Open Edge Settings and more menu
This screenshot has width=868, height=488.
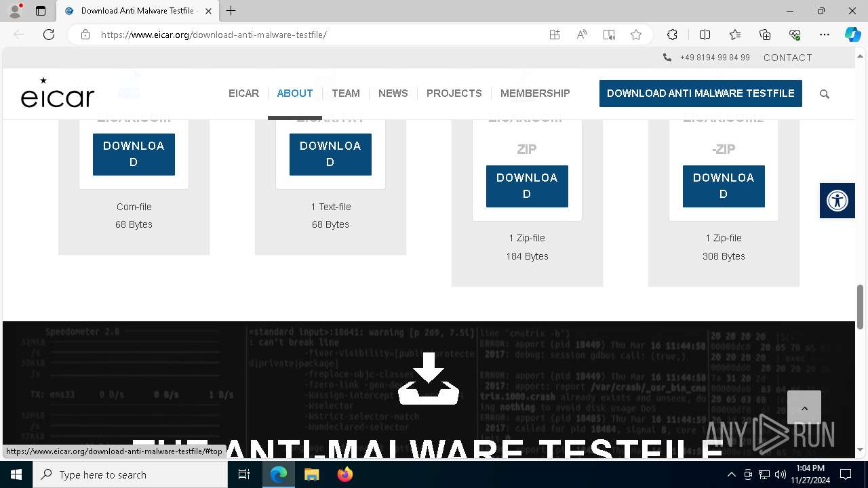(x=825, y=35)
